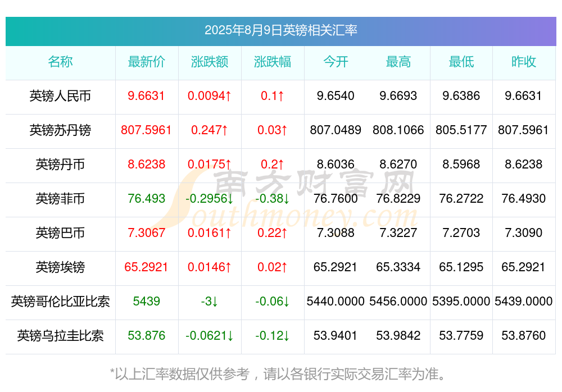The image size is (562, 392).
Task: Click change amount '0.0146↑'
Action: (209, 267)
